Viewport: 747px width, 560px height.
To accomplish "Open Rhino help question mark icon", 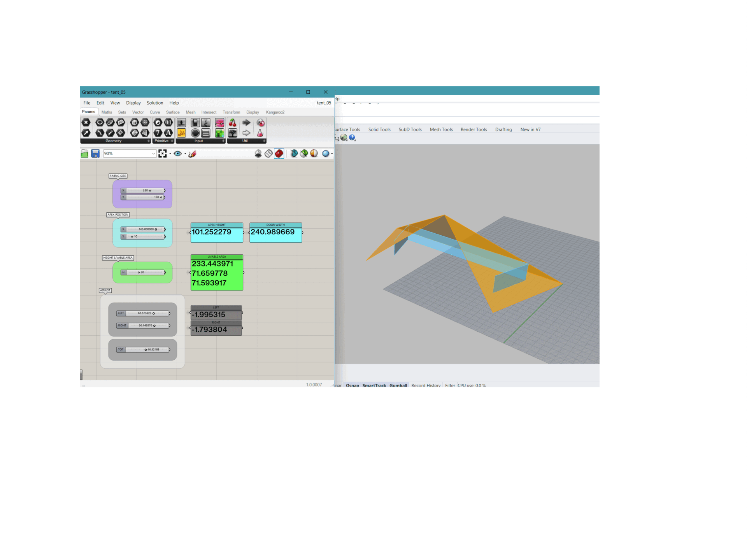I will tap(352, 138).
